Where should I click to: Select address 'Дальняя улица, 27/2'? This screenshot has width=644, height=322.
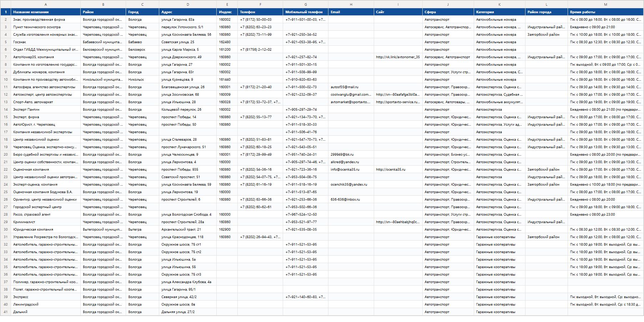[x=188, y=312]
